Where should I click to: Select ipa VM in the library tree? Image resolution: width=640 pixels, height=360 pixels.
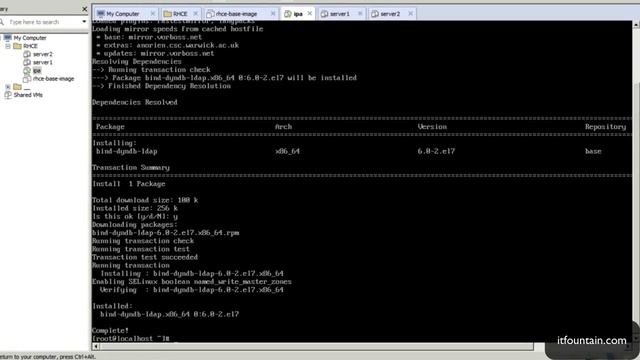pos(37,71)
